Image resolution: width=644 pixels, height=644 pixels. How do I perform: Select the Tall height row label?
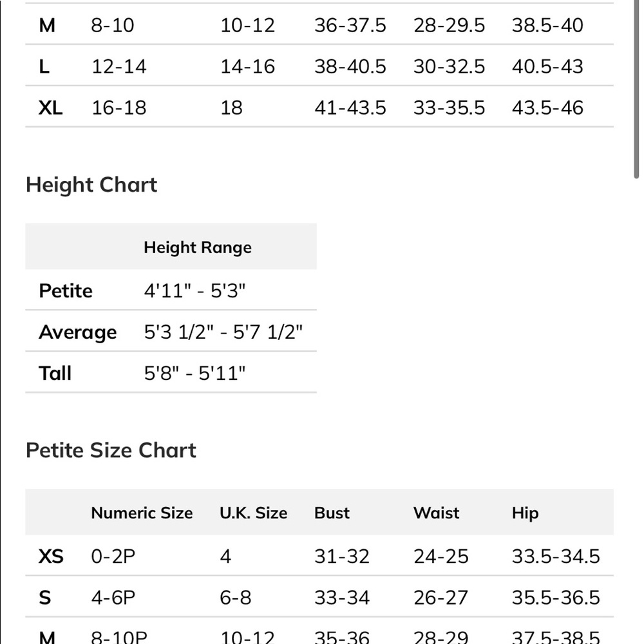[x=55, y=374]
